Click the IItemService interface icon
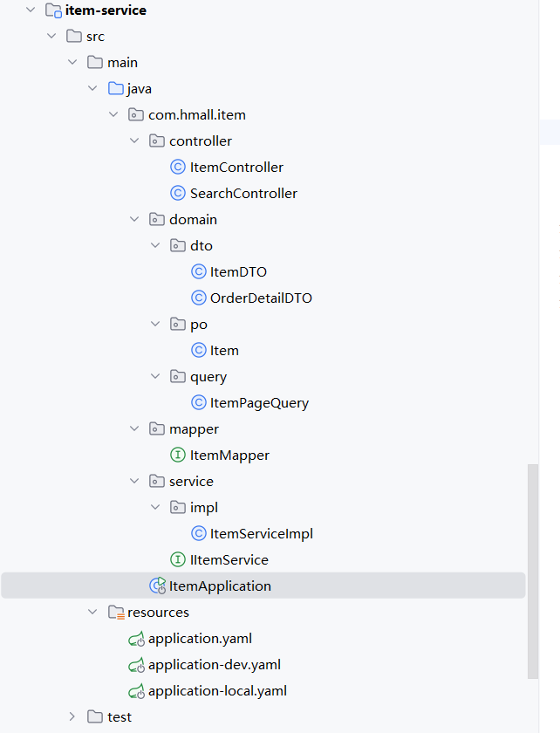Image resolution: width=560 pixels, height=733 pixels. pyautogui.click(x=178, y=559)
